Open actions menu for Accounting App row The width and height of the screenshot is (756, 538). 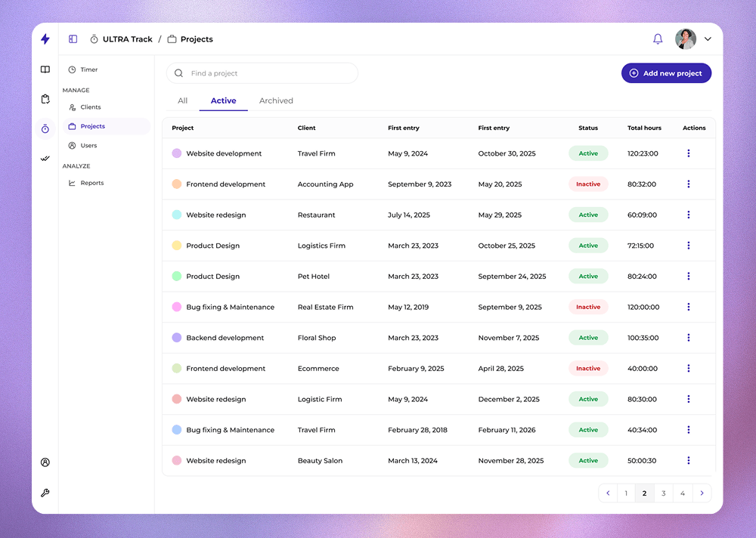689,184
